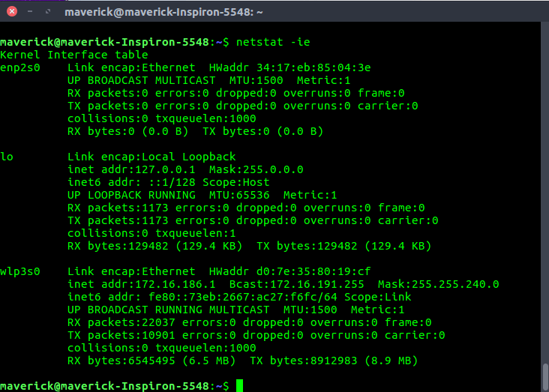Click 'RX packets:1173' for loopback
The height and width of the screenshot is (392, 549).
(118, 208)
